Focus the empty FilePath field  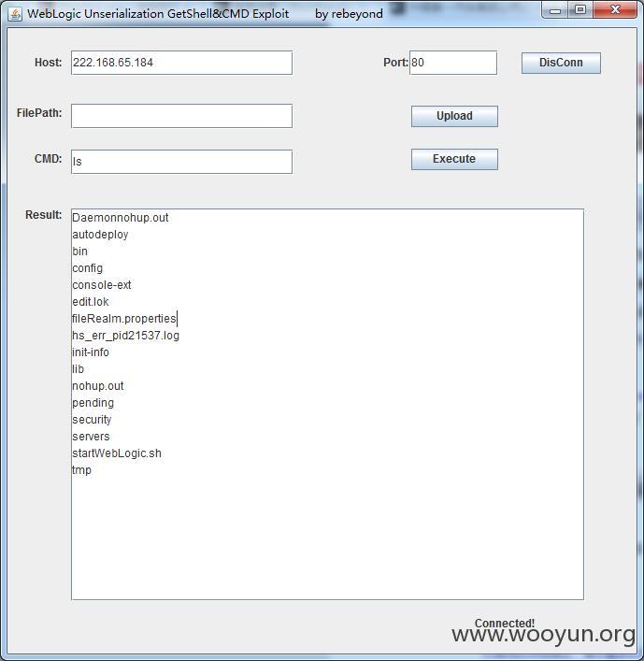point(181,116)
